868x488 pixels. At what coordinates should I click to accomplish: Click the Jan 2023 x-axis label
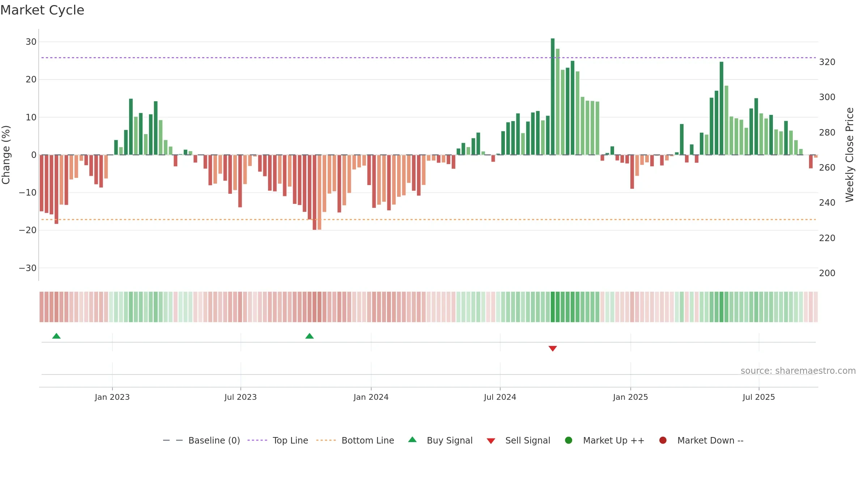click(112, 397)
